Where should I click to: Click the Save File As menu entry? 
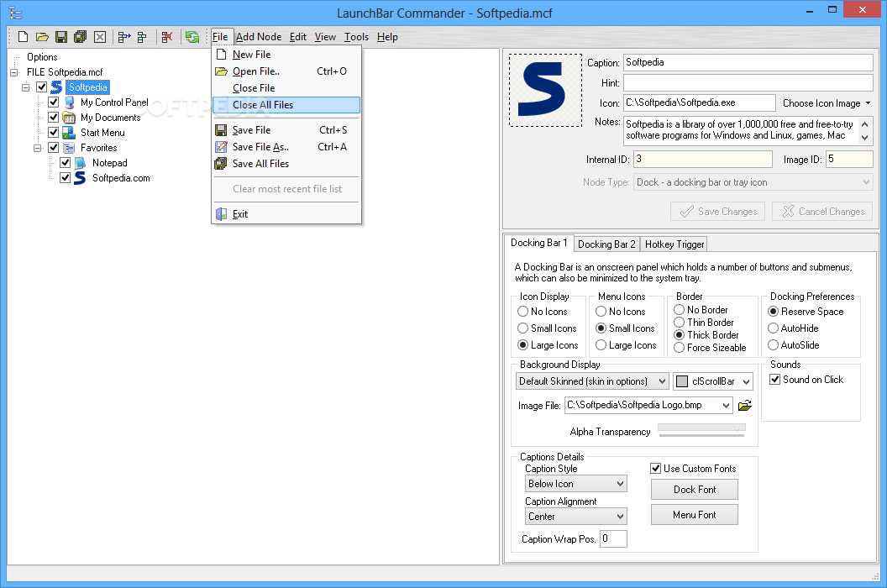(286, 147)
